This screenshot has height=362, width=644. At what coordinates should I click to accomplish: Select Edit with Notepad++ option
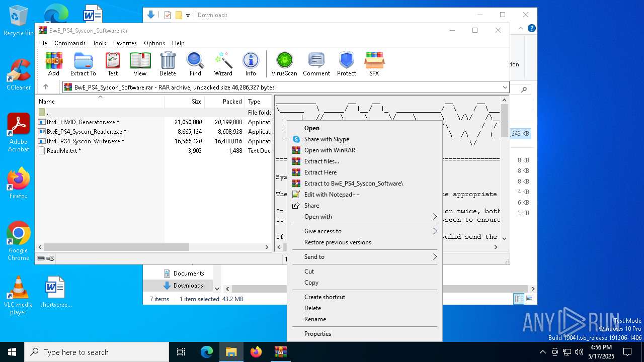click(x=364, y=195)
